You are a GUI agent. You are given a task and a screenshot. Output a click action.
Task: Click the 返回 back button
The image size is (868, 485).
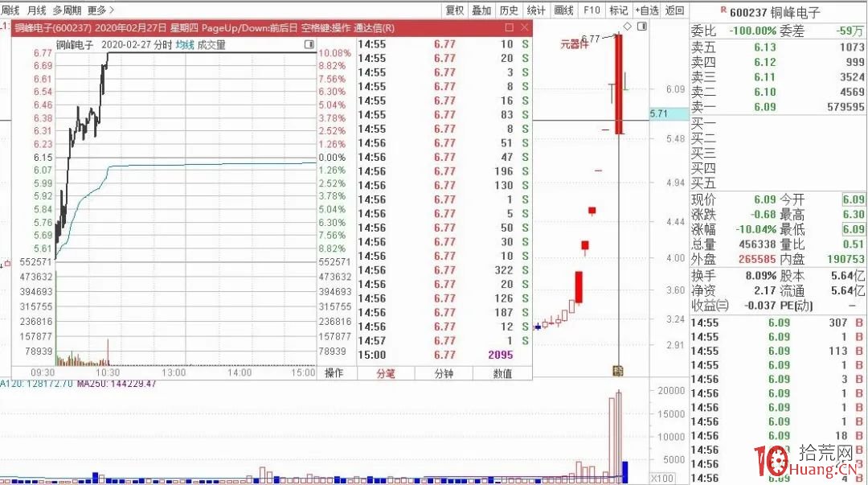tap(674, 10)
